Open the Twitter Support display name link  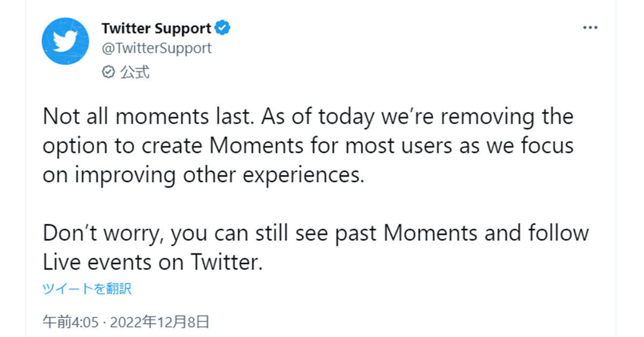click(x=156, y=28)
